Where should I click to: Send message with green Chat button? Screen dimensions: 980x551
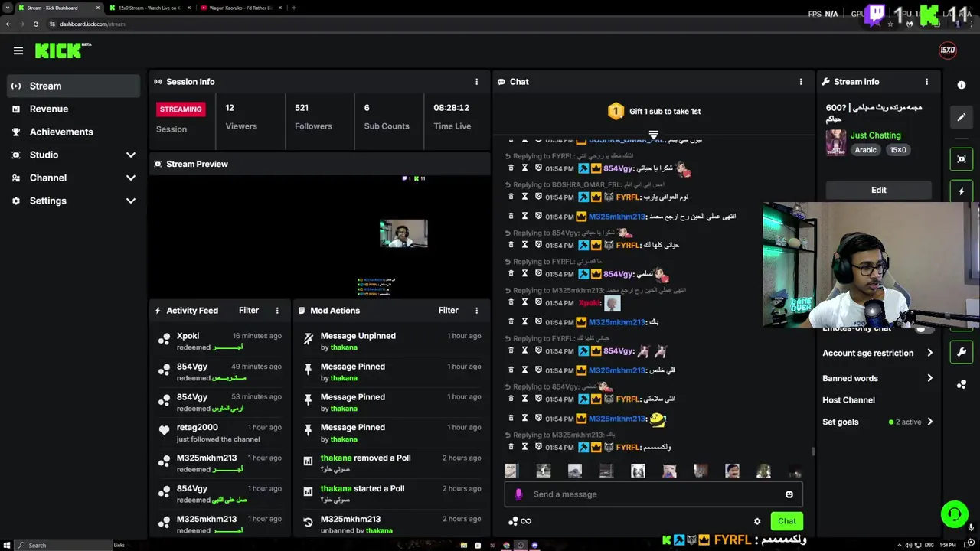786,521
